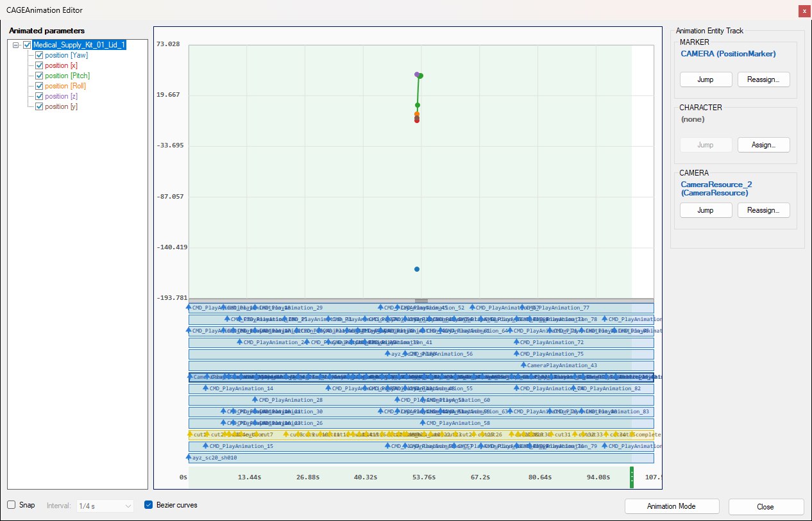Uncheck the position [y] parameter
Image resolution: width=812 pixels, height=521 pixels.
(x=39, y=106)
